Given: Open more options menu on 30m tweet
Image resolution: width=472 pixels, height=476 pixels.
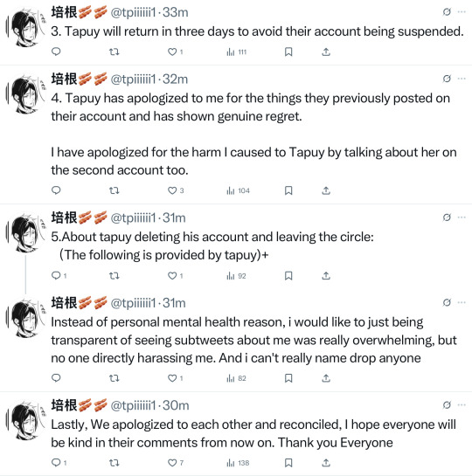Looking at the screenshot, I should pyautogui.click(x=462, y=405).
